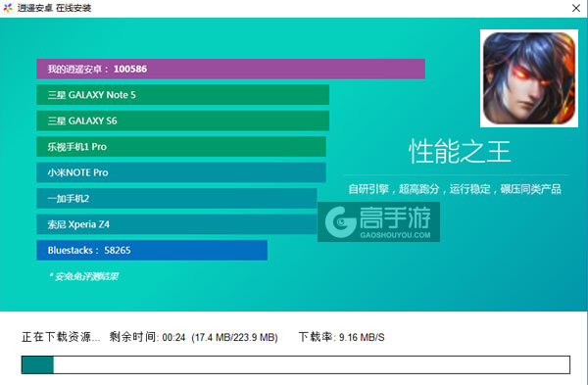Screen dimensions: 588x385
Task: Click the 正在下载资源 status text
Action: coord(61,337)
